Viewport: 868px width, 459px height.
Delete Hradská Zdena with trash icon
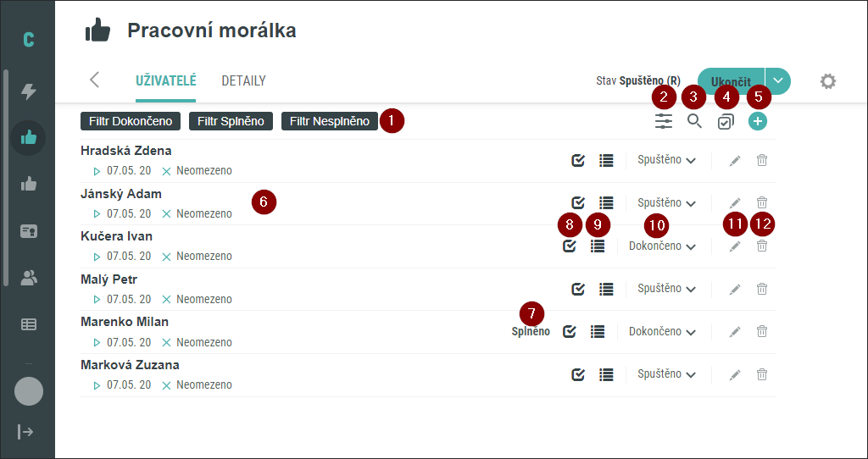pyautogui.click(x=762, y=160)
